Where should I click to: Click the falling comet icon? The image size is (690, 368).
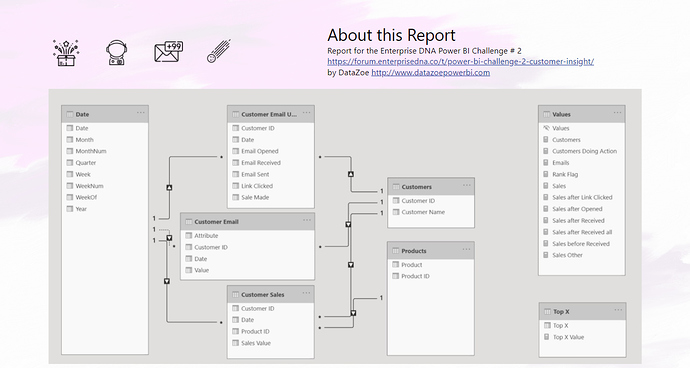point(219,52)
